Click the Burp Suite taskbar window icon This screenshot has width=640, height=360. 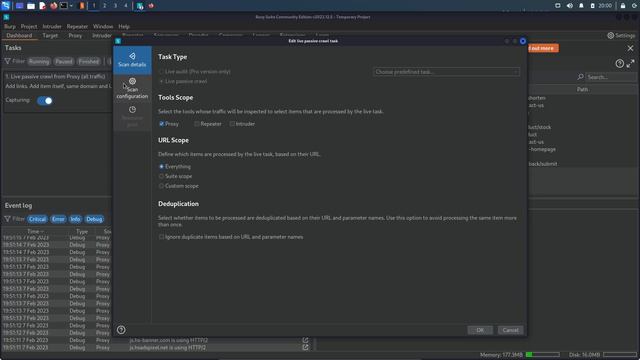[140, 6]
